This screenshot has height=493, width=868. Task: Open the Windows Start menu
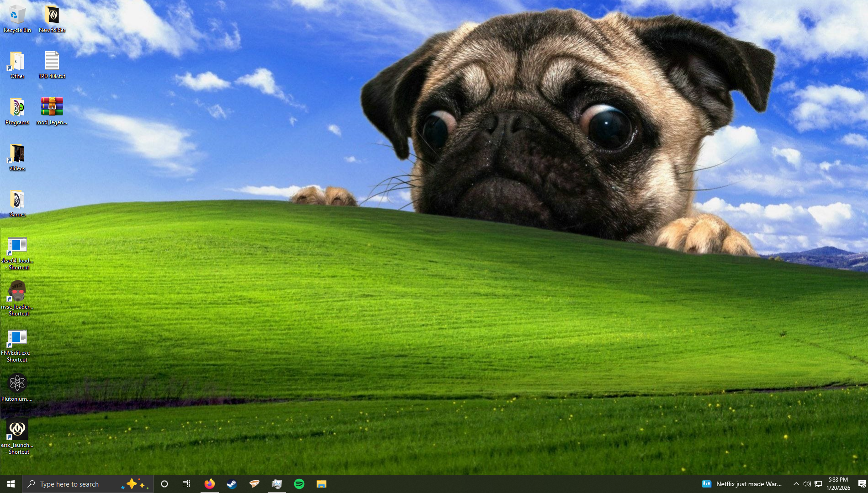click(11, 484)
